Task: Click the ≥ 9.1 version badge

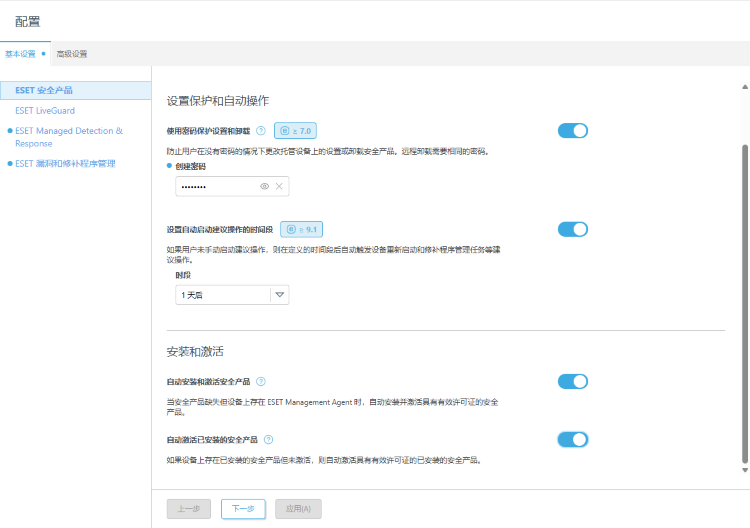Action: tap(301, 229)
